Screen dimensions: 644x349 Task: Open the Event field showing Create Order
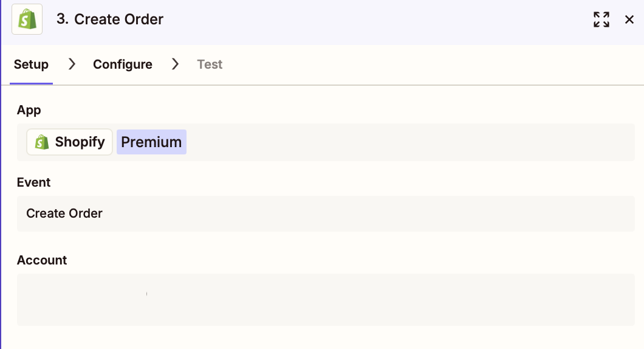pyautogui.click(x=326, y=213)
